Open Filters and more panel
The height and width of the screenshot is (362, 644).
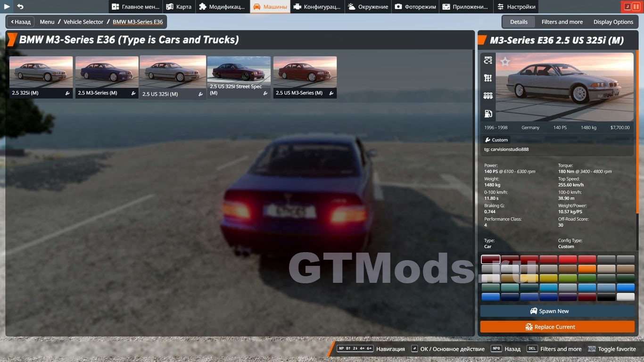pos(562,22)
